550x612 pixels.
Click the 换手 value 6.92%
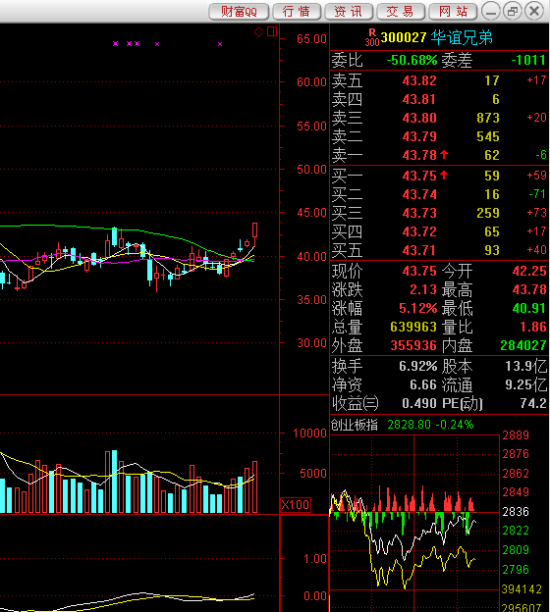pyautogui.click(x=418, y=366)
